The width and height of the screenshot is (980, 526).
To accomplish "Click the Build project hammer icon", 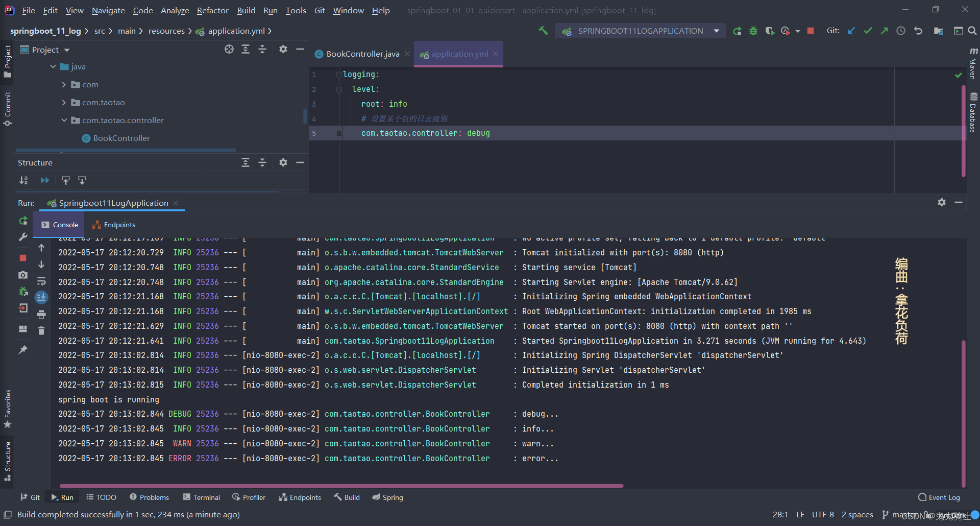I will [543, 31].
